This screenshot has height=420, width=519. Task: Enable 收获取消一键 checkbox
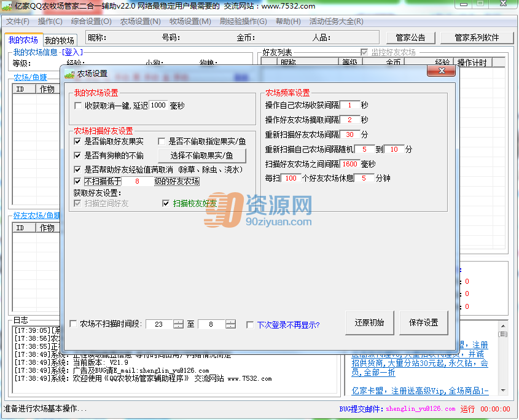(78, 106)
